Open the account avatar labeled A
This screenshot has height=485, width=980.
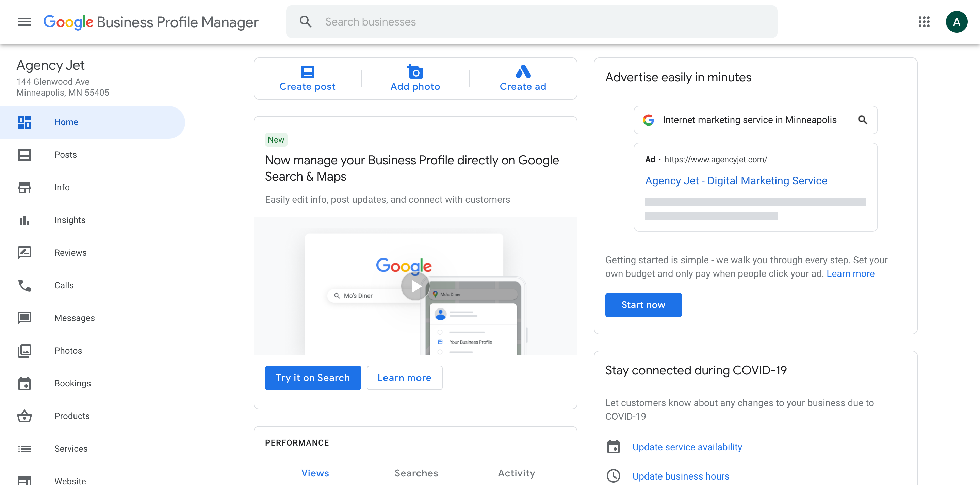957,22
